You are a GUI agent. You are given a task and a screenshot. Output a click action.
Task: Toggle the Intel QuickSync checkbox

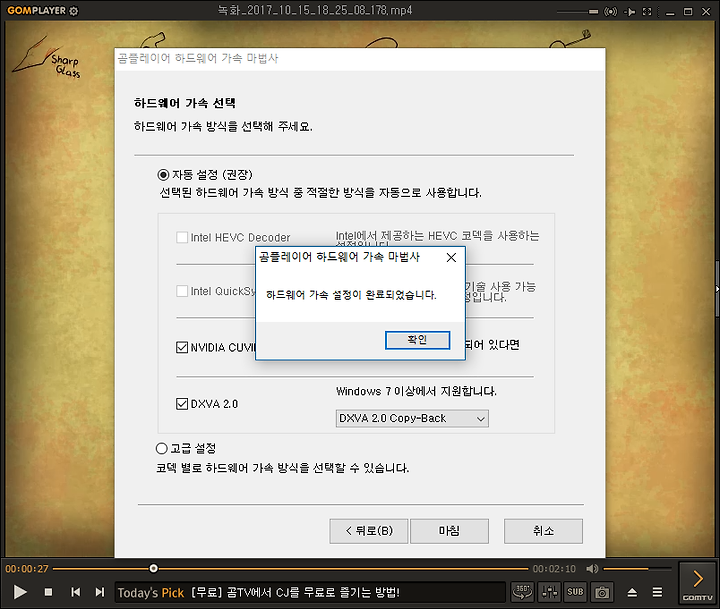pyautogui.click(x=182, y=291)
